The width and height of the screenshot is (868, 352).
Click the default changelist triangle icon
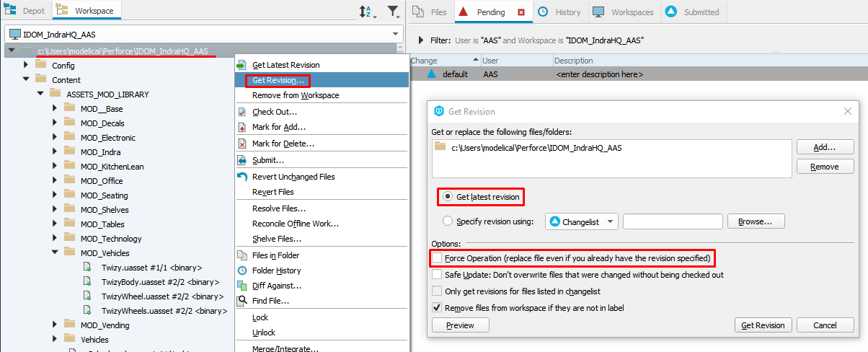[431, 74]
